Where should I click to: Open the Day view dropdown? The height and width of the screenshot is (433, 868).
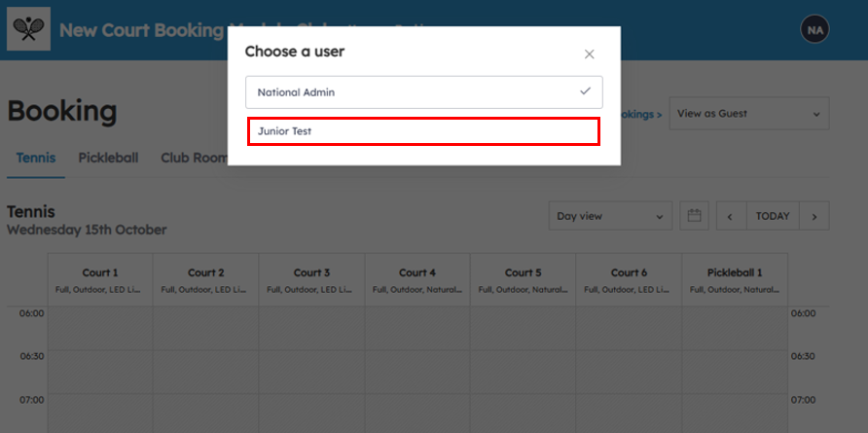point(609,216)
